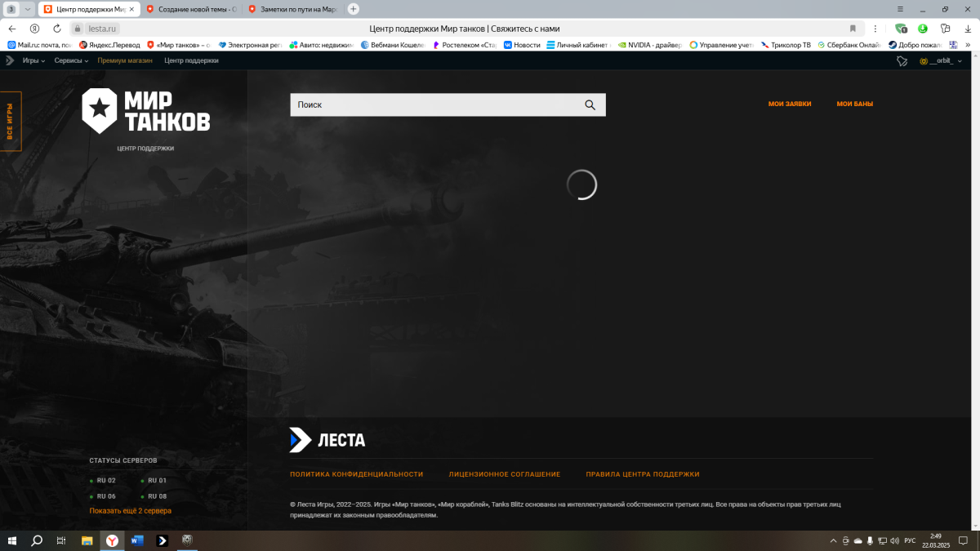Open the Премиум магазин menu item

pos(125,60)
